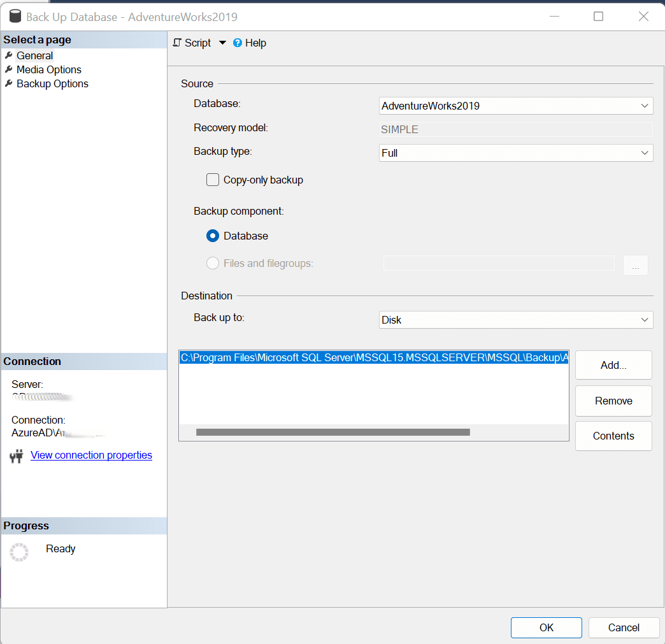Enable the Copy-only backup checkbox
665x644 pixels.
coord(213,180)
